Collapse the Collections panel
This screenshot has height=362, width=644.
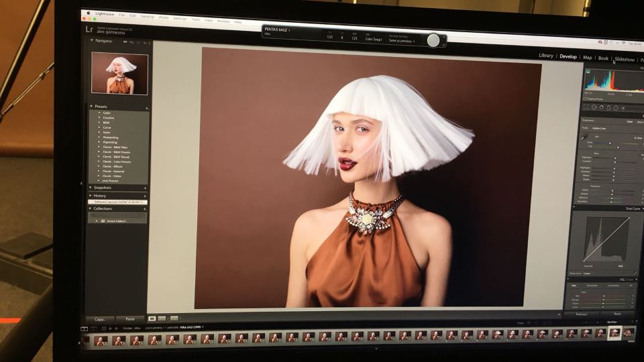tap(90, 208)
